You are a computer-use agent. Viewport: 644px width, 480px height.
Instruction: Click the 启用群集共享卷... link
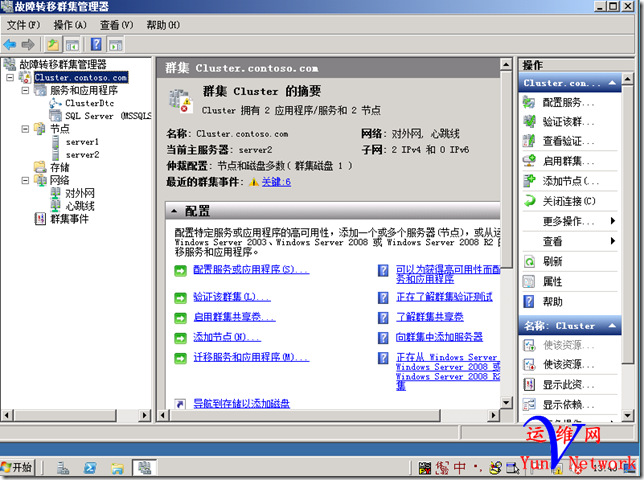(234, 317)
